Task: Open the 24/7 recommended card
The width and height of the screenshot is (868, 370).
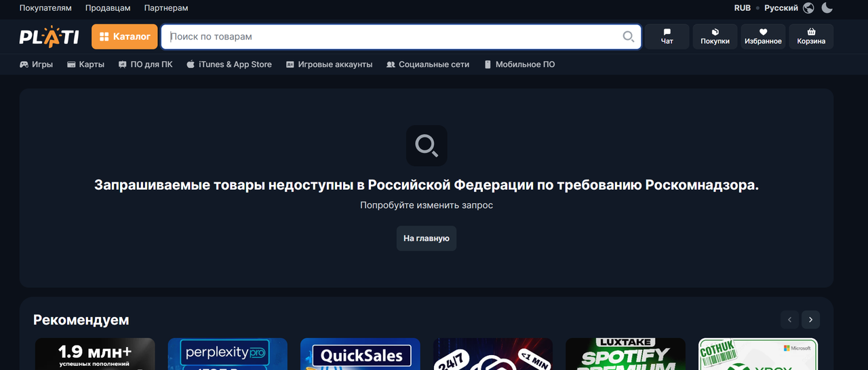Action: [x=493, y=354]
